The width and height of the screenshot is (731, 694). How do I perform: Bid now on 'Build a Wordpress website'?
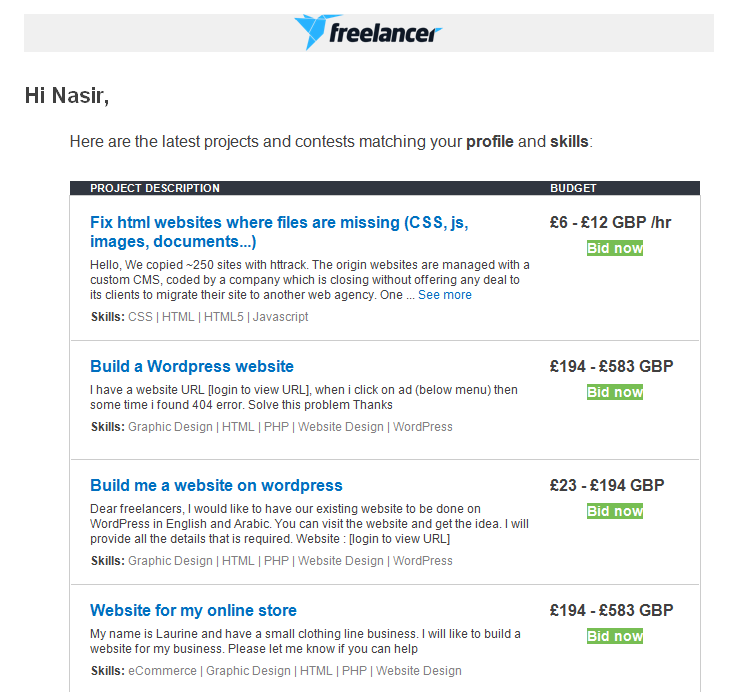point(615,392)
